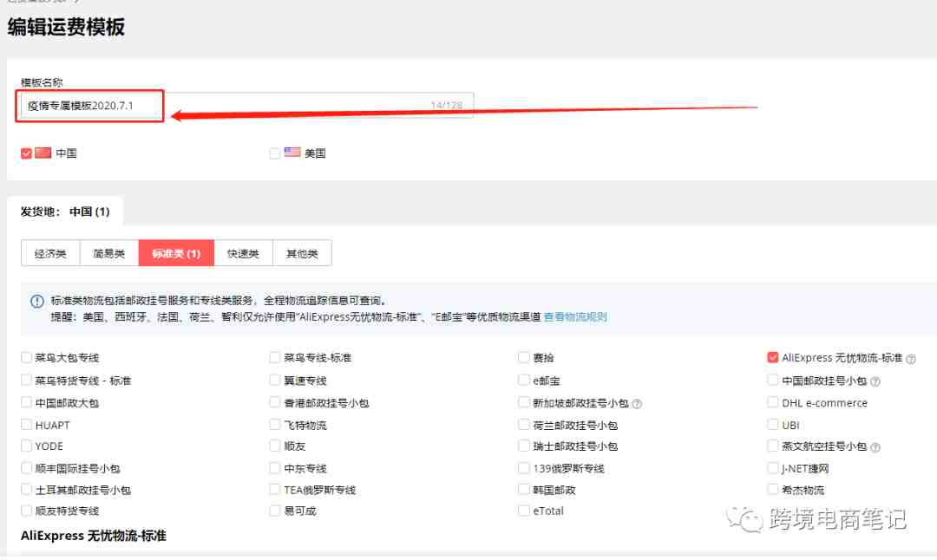Viewport: 937px width, 560px height.
Task: Switch to the 其他类 tab
Action: pyautogui.click(x=303, y=253)
